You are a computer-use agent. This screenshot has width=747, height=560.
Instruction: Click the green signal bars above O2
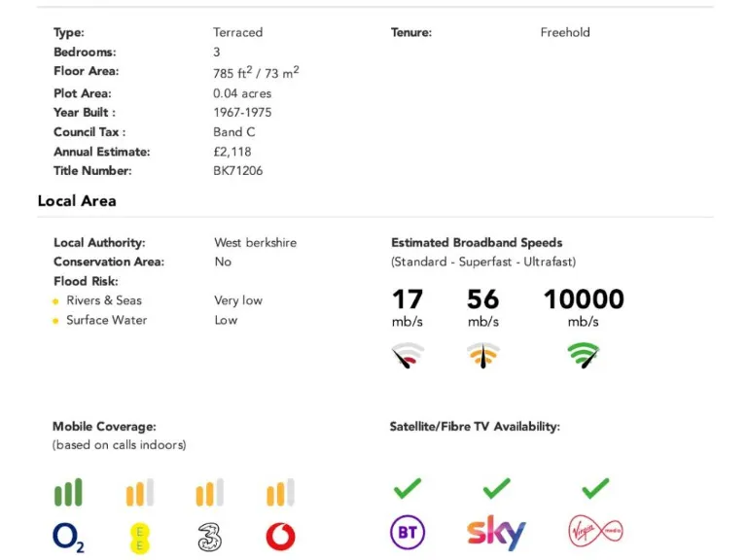coord(69,492)
